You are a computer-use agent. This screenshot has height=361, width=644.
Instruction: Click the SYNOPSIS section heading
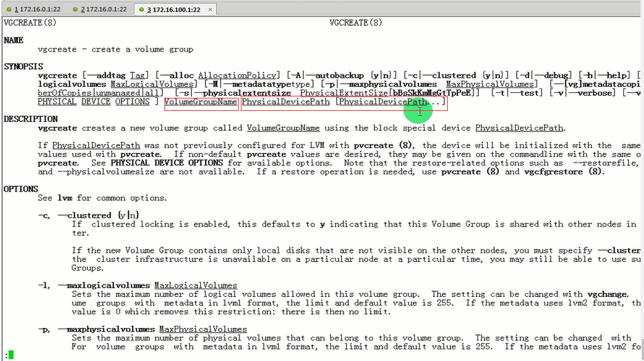(x=23, y=67)
